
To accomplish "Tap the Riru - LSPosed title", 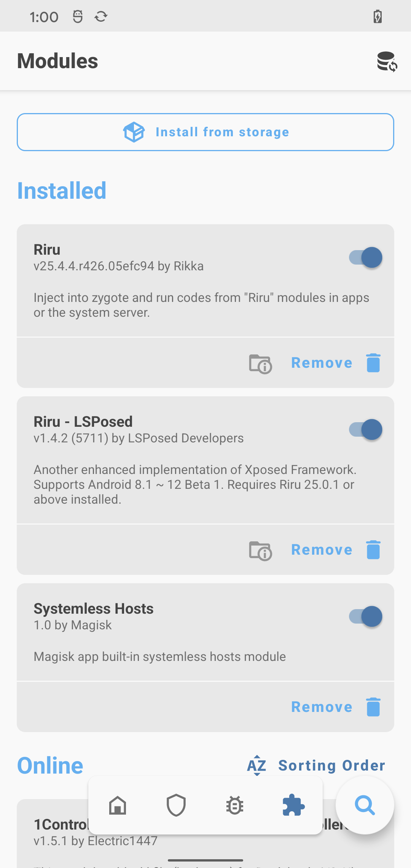I will 83,422.
